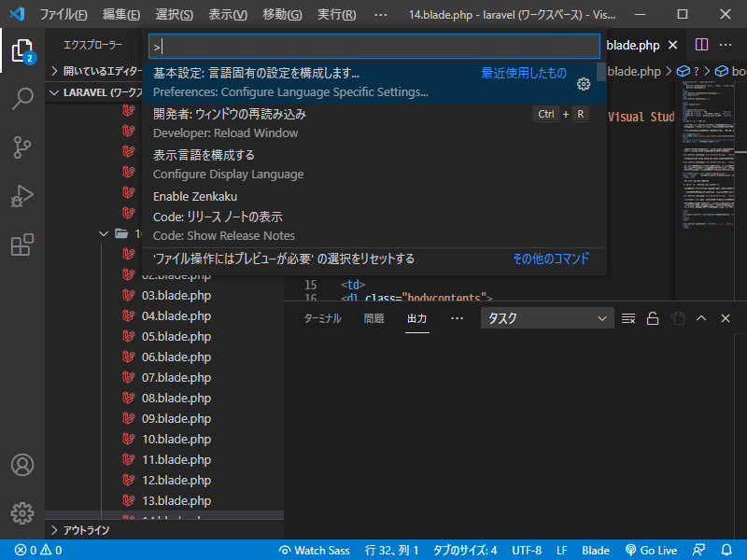Open 04.blade.php in explorer
Screen dimensions: 747x560
pos(176,315)
